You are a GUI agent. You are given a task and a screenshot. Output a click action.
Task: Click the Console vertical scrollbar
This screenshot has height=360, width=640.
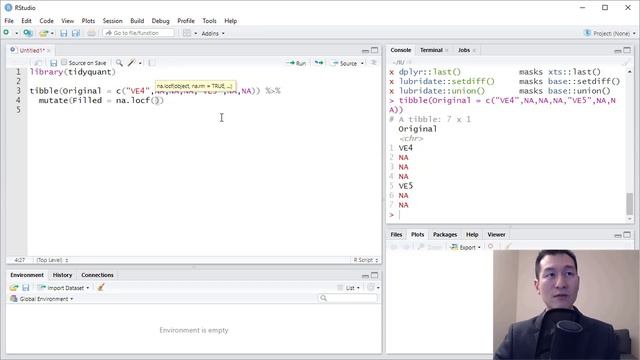(x=629, y=204)
